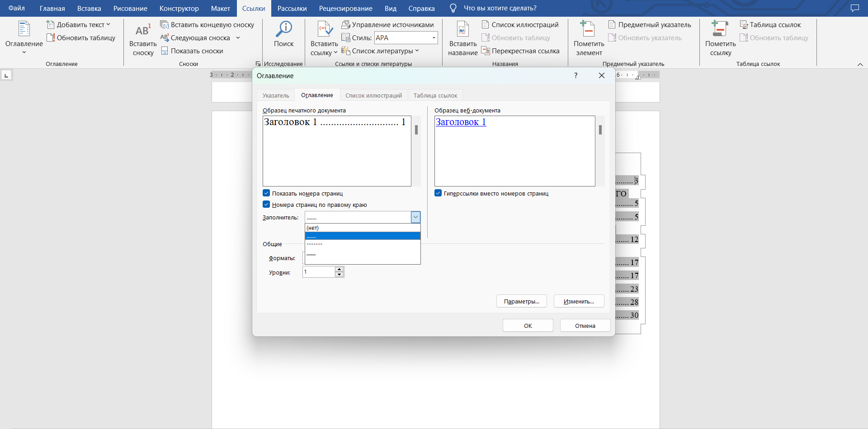Click the dialog help question mark

pyautogui.click(x=576, y=75)
